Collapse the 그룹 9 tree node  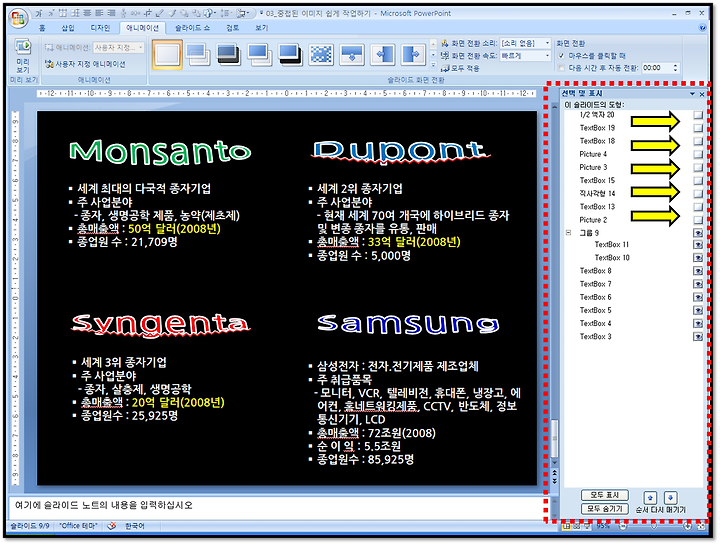(x=568, y=233)
